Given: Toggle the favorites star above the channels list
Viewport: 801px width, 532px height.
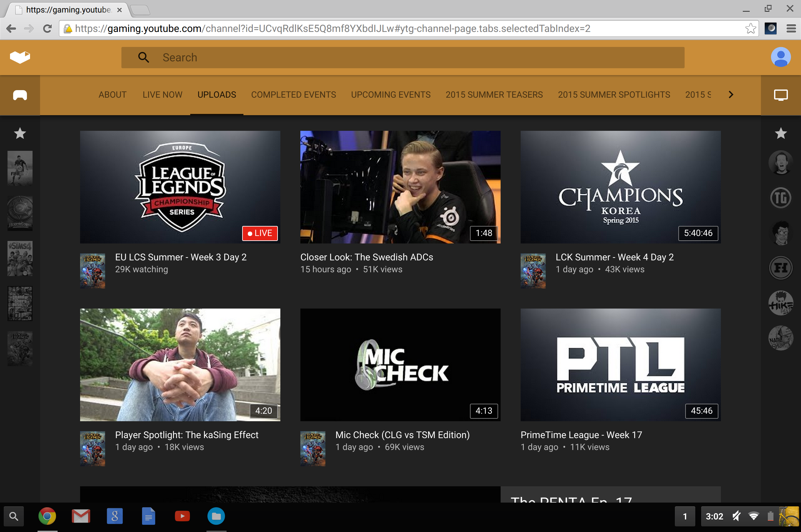Looking at the screenshot, I should (x=781, y=133).
